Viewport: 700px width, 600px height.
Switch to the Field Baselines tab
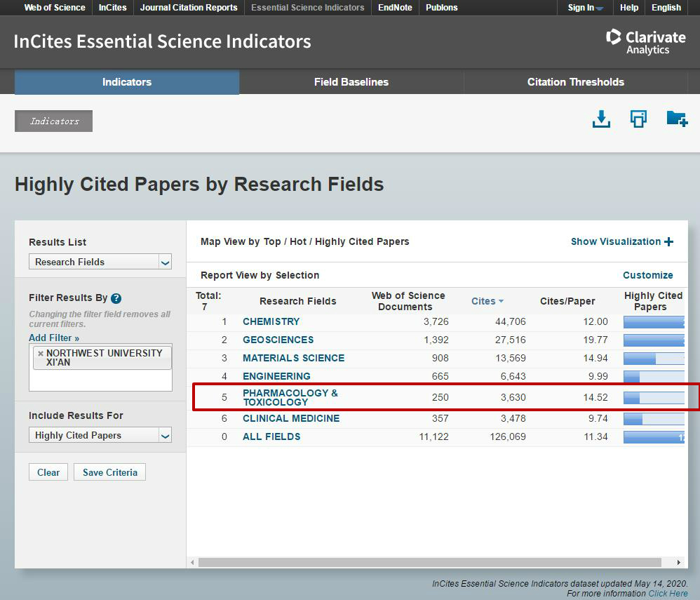tap(351, 82)
